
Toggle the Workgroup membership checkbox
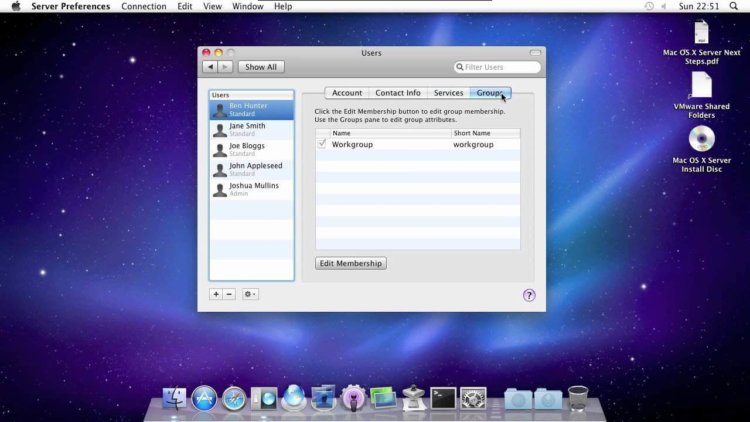322,144
